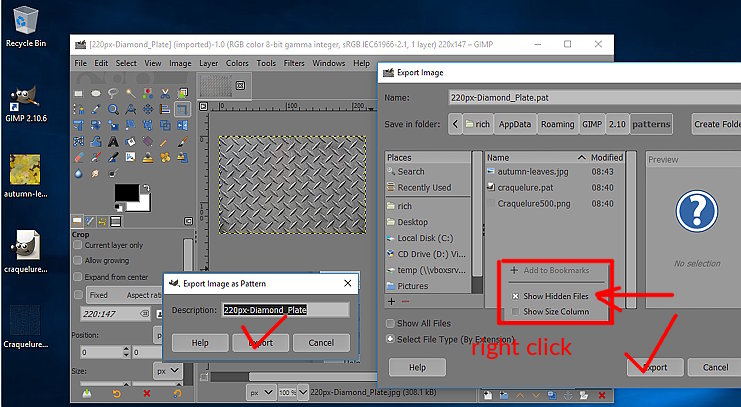Select the Free Select lasso tool

[x=113, y=93]
